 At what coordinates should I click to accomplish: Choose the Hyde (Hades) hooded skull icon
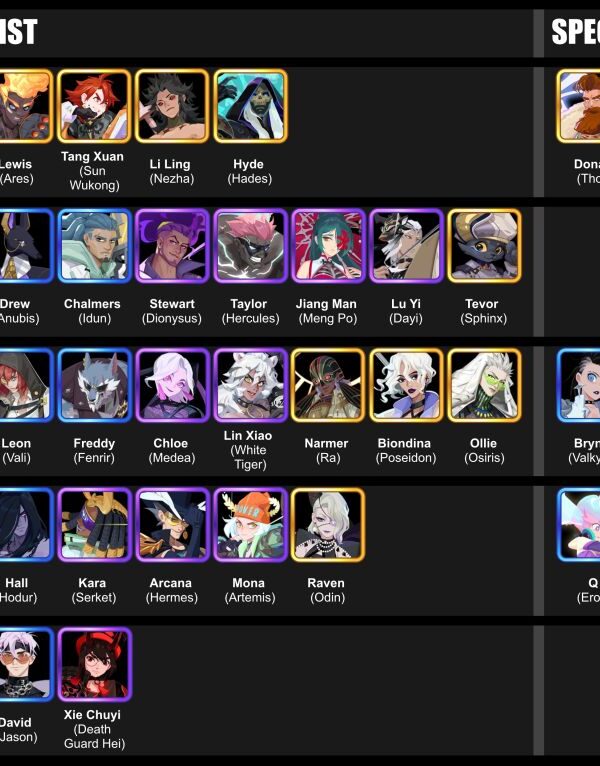[x=250, y=106]
